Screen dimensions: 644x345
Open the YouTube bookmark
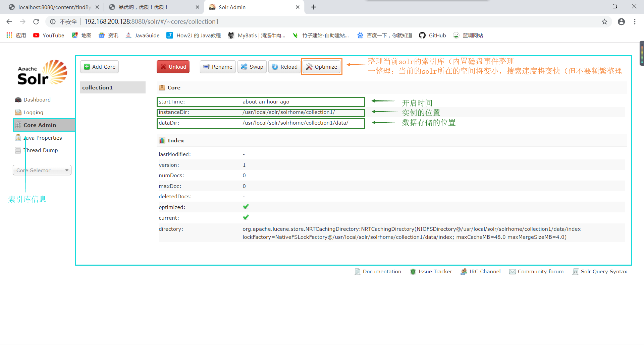point(48,35)
